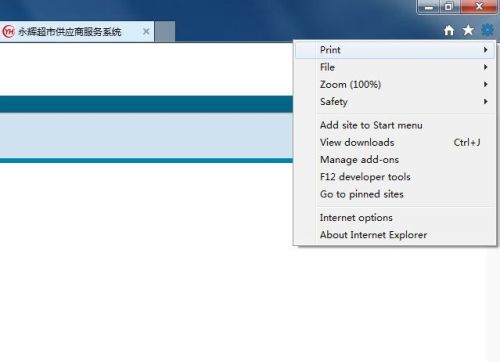
Task: Open Manage add-ons
Action: (395, 160)
